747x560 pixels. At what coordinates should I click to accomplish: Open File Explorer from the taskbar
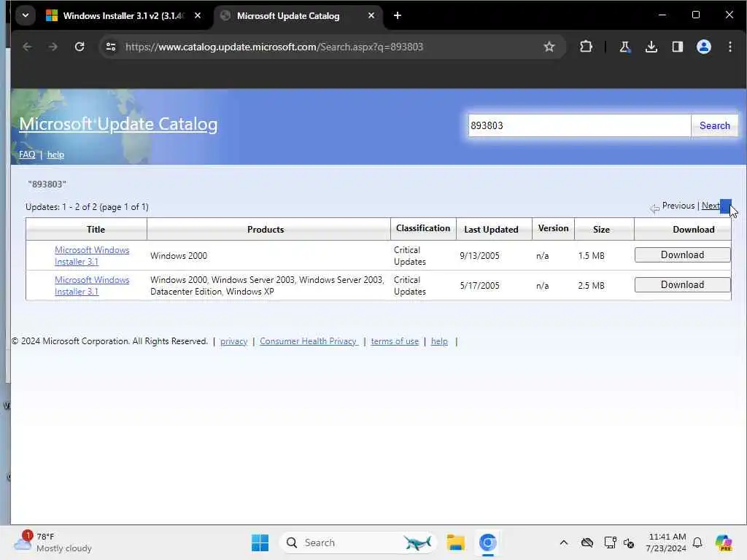pyautogui.click(x=455, y=542)
